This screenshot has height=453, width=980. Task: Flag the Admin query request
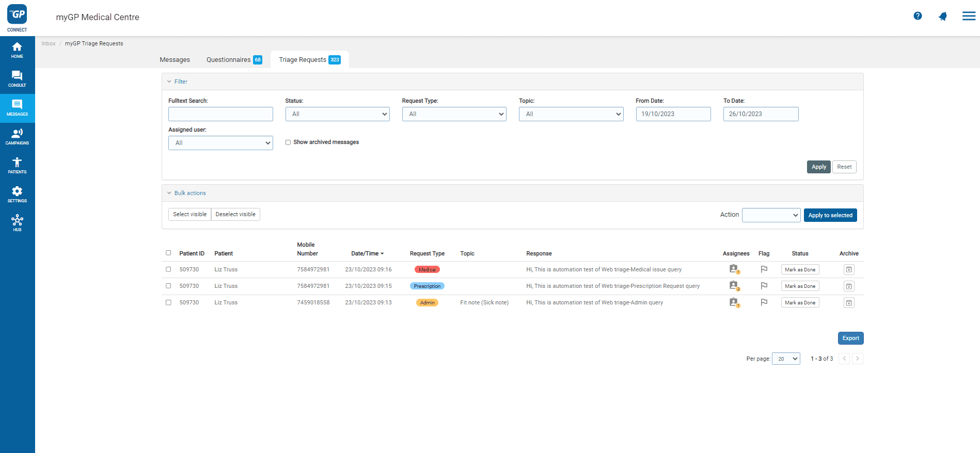tap(764, 302)
